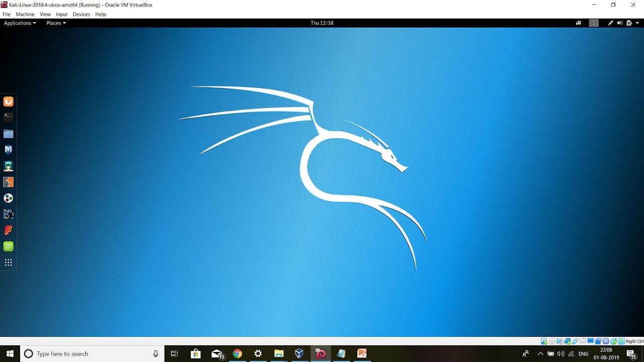Open VirtualBox View menu

45,15
